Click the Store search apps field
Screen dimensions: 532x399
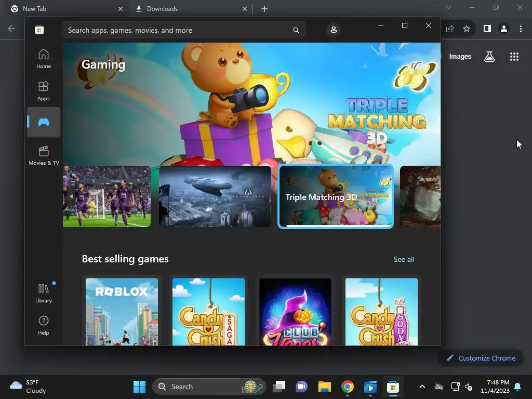click(x=183, y=30)
